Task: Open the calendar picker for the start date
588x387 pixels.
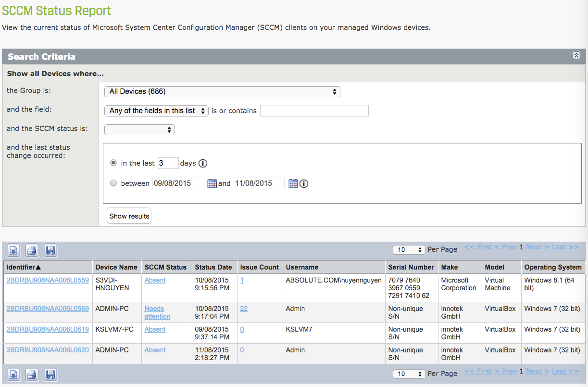Action: click(212, 183)
